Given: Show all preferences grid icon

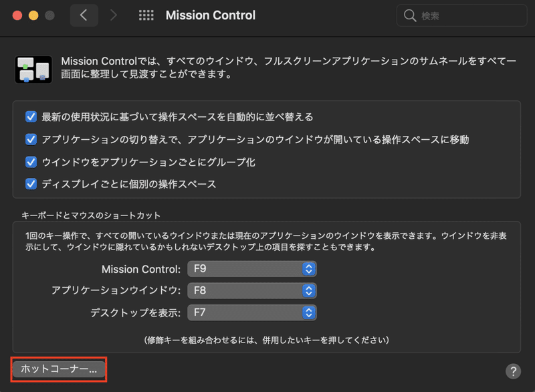Looking at the screenshot, I should click(146, 15).
